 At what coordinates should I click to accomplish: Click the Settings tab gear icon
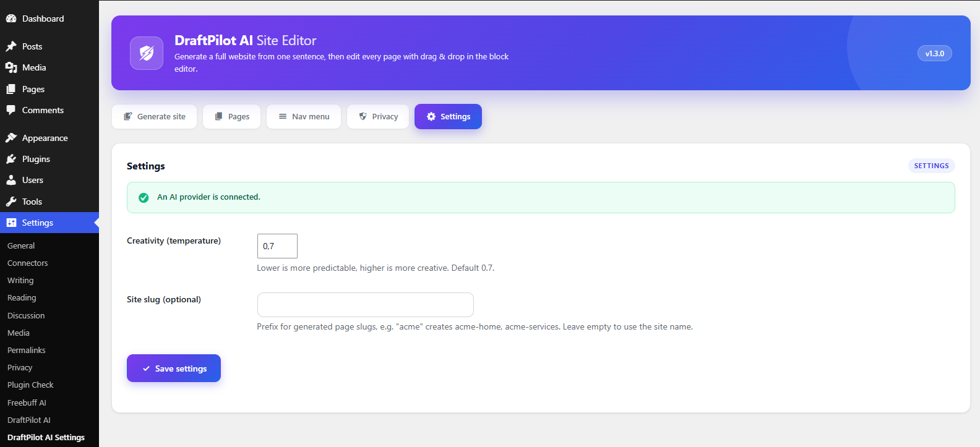tap(431, 116)
